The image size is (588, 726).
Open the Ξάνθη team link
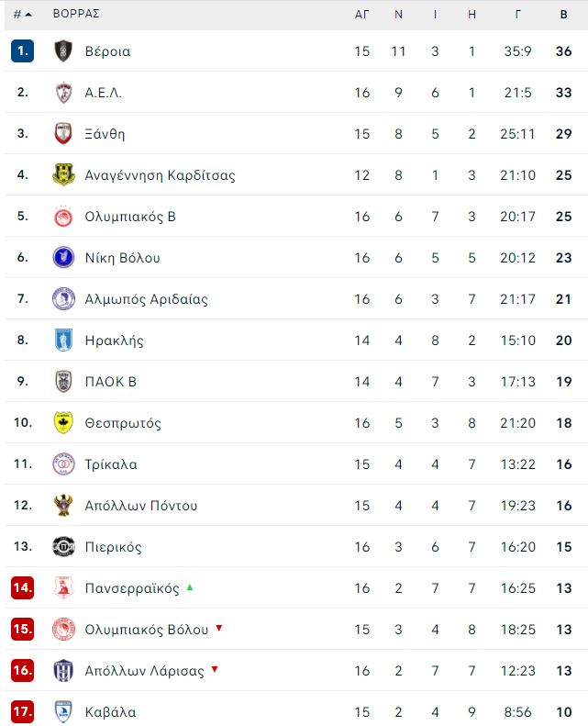tap(105, 134)
